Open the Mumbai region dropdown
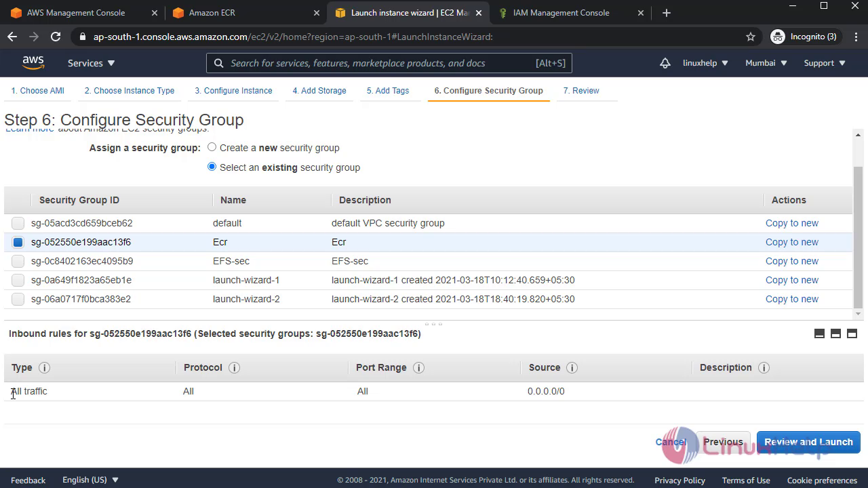This screenshot has width=868, height=488. (x=766, y=63)
